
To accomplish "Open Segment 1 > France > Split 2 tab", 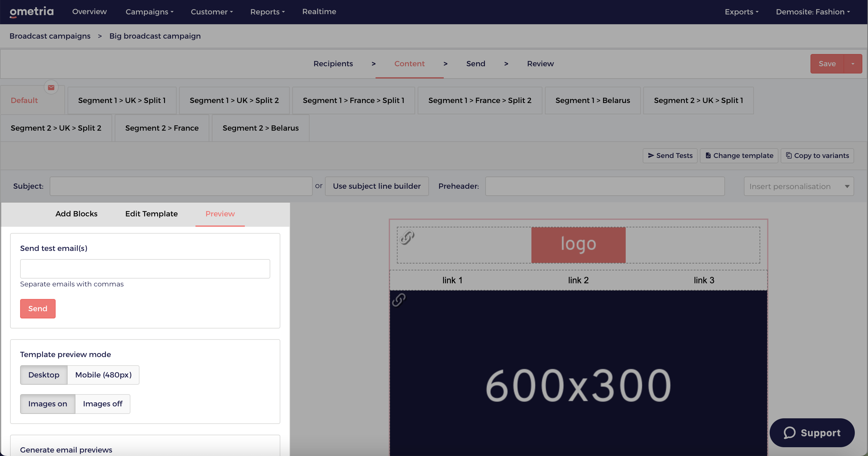I will pos(480,100).
